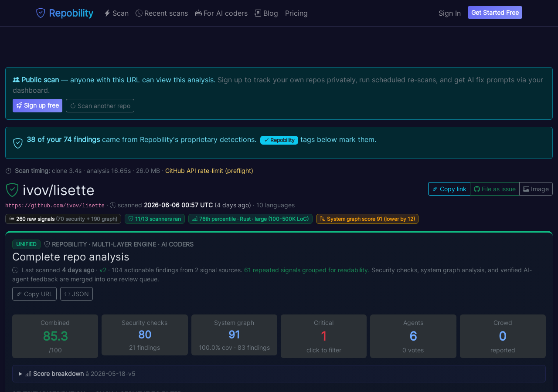This screenshot has height=392, width=558.
Task: Click the 76th percentile Rust badge
Action: (x=250, y=219)
